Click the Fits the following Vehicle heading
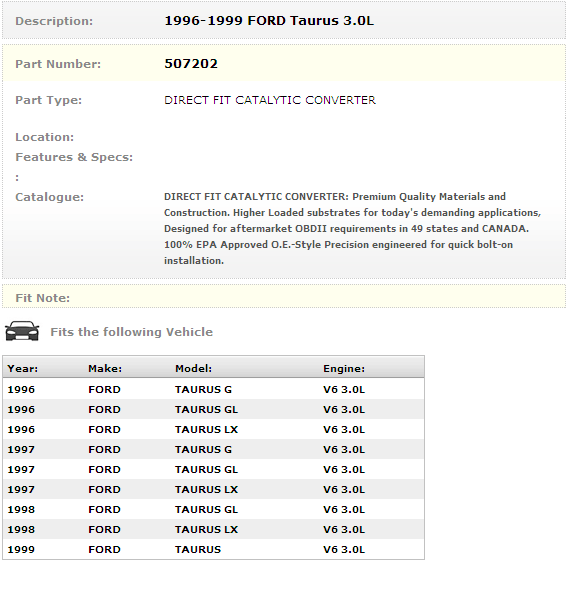The height and width of the screenshot is (598, 570). [132, 332]
